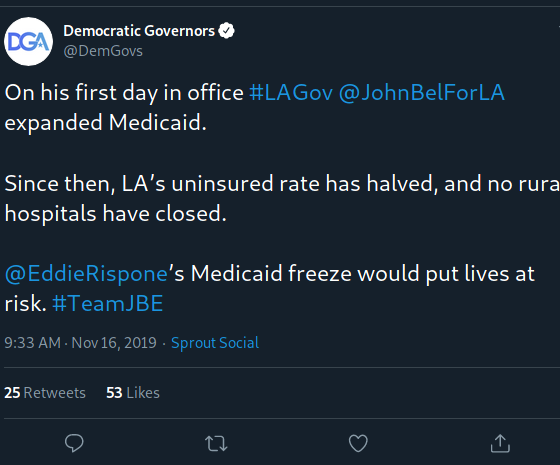Click the sentence 'expanded Medicaid.'

coord(106,123)
